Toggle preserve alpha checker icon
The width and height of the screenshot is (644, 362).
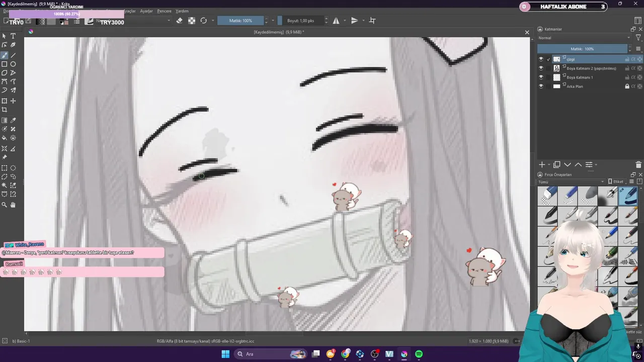[x=192, y=21]
